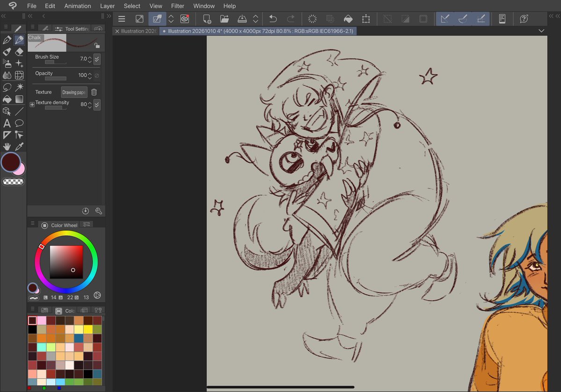Image resolution: width=561 pixels, height=392 pixels.
Task: Open Clip Studio app spiral icon
Action: pos(185,19)
